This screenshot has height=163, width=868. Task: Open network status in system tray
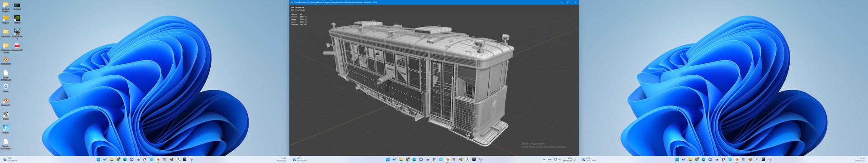point(556,159)
